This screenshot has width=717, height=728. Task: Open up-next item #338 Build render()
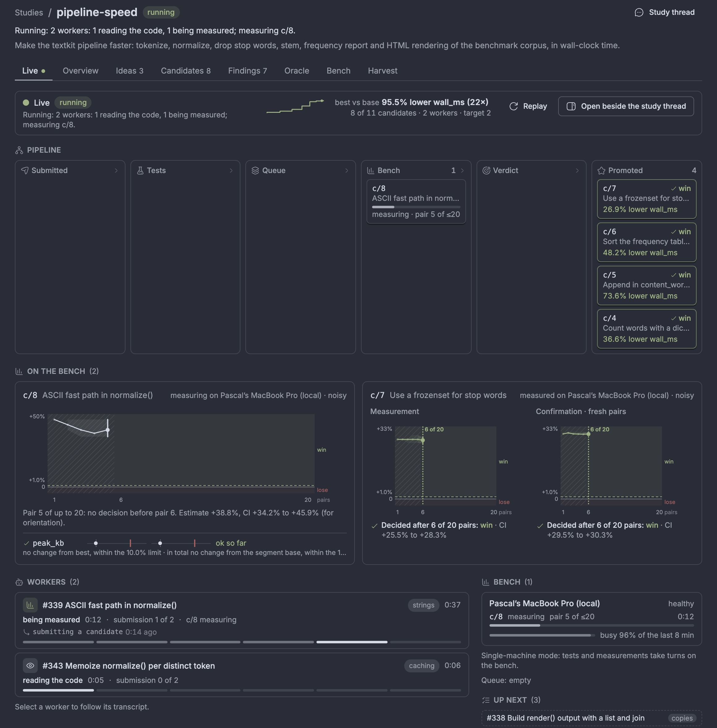592,718
